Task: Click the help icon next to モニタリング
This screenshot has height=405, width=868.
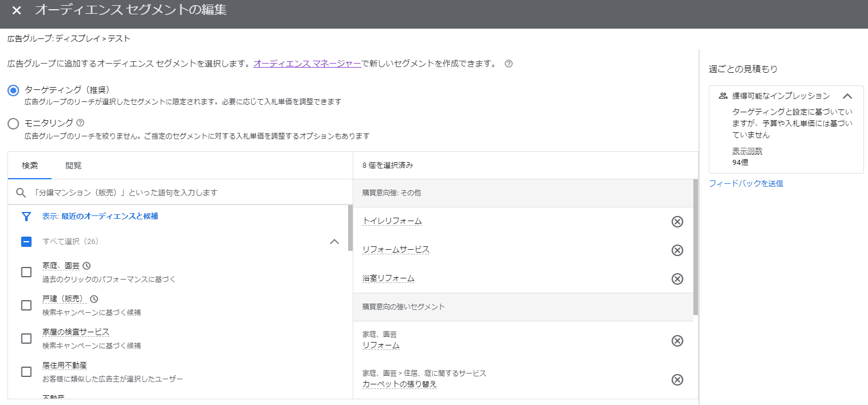Action: point(80,123)
